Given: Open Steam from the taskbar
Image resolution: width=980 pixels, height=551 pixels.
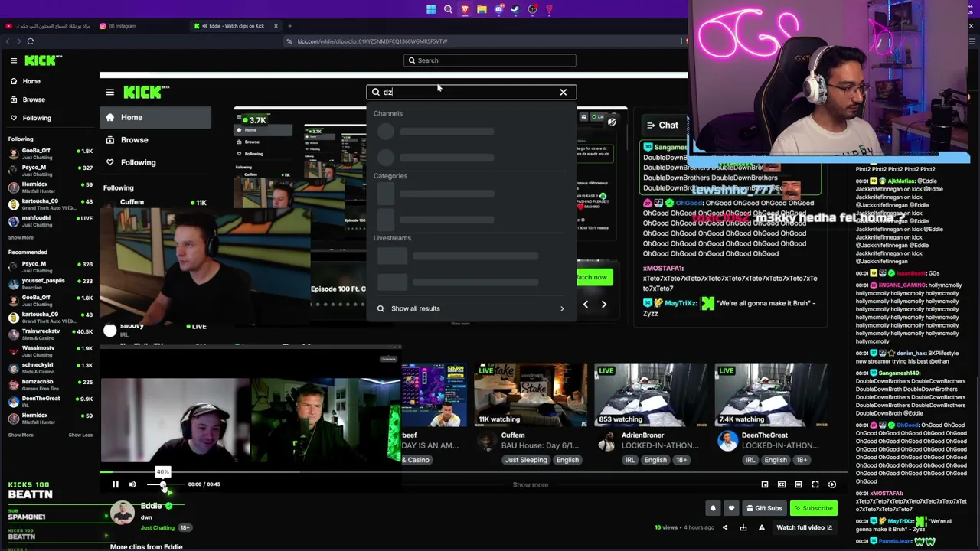Looking at the screenshot, I should pos(515,9).
